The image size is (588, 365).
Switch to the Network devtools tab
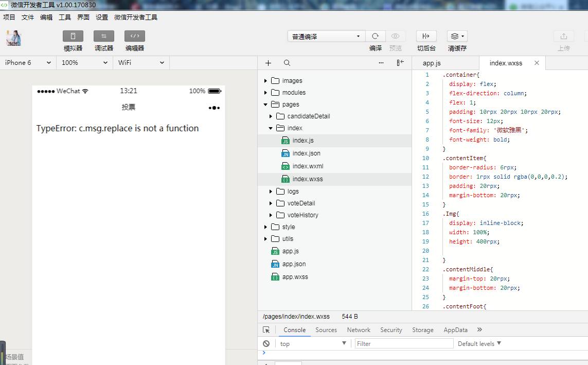click(x=359, y=330)
